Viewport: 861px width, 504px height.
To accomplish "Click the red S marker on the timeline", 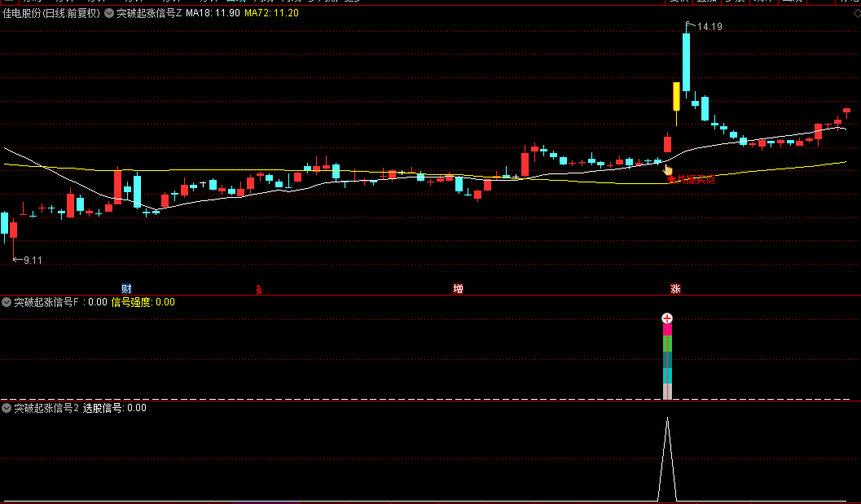I will [259, 290].
